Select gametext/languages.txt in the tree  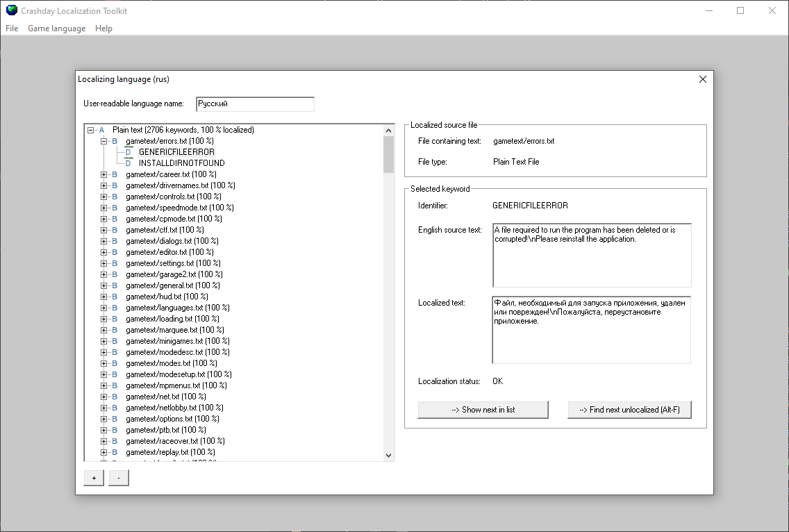pos(178,308)
